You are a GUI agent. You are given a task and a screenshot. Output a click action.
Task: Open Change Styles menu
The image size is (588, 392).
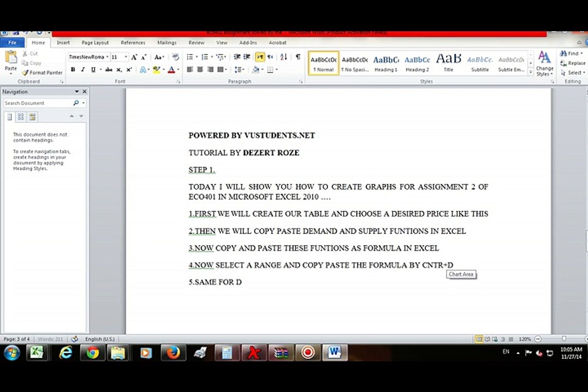coord(544,64)
